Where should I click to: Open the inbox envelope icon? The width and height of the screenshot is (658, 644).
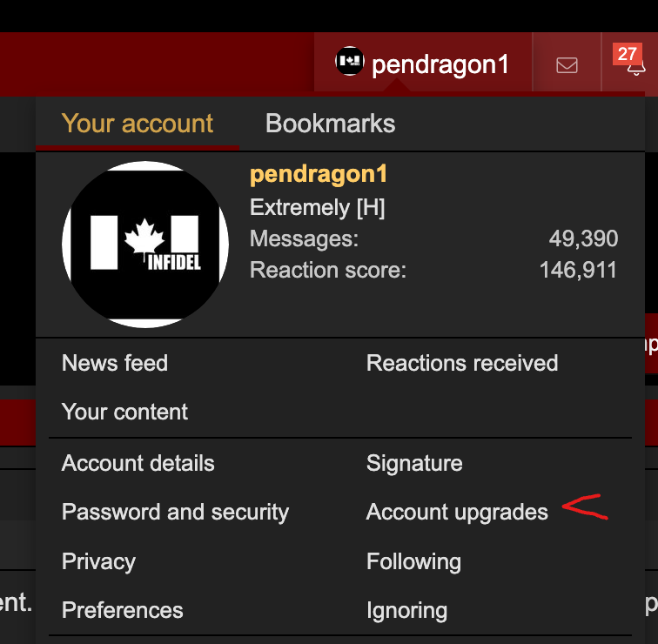[567, 64]
